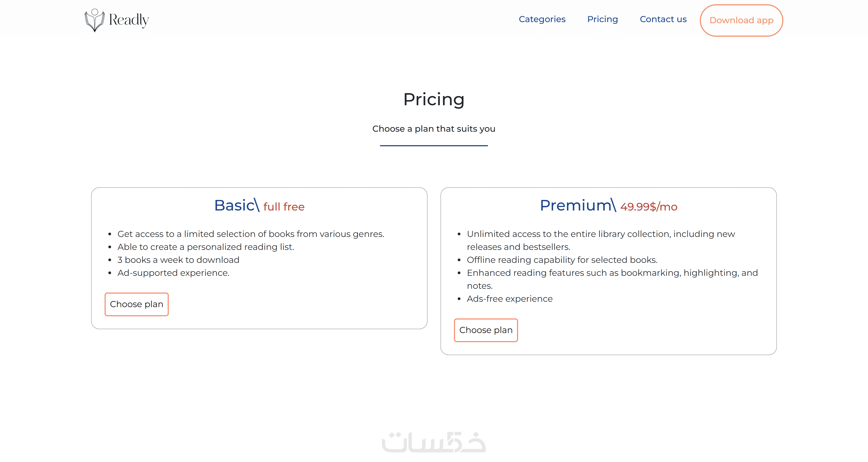Open the Categories nav link
Image resolution: width=868 pixels, height=462 pixels.
[542, 19]
